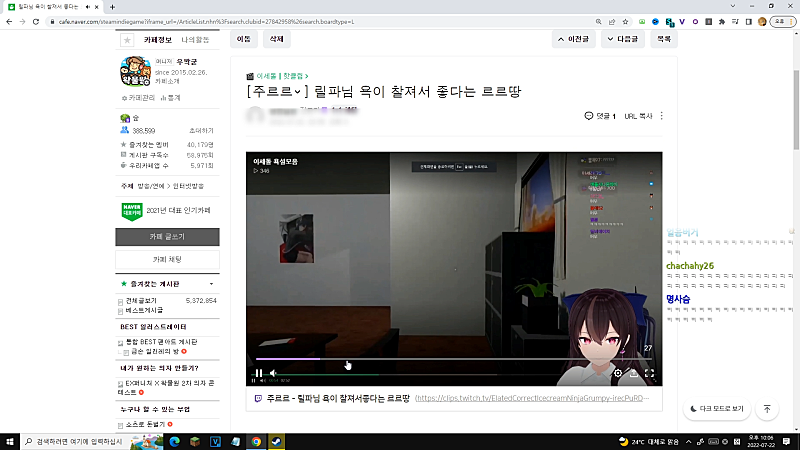The image size is (800, 450).
Task: Click the scroll-to-top arrow button
Action: [767, 409]
